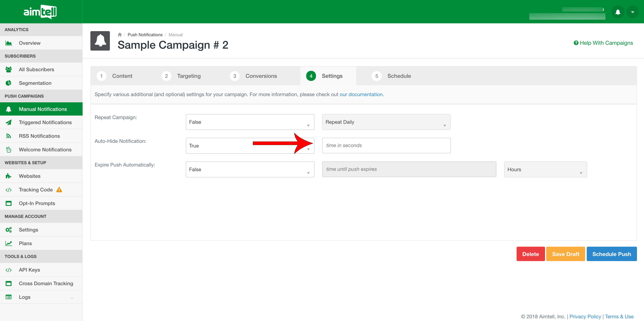The image size is (644, 321).
Task: Open the account dropdown arrow in header
Action: click(633, 12)
